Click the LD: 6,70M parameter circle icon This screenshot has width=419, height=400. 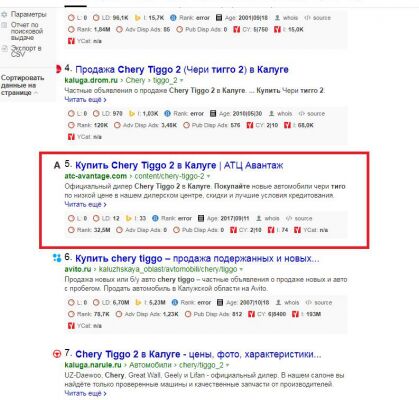pos(96,303)
